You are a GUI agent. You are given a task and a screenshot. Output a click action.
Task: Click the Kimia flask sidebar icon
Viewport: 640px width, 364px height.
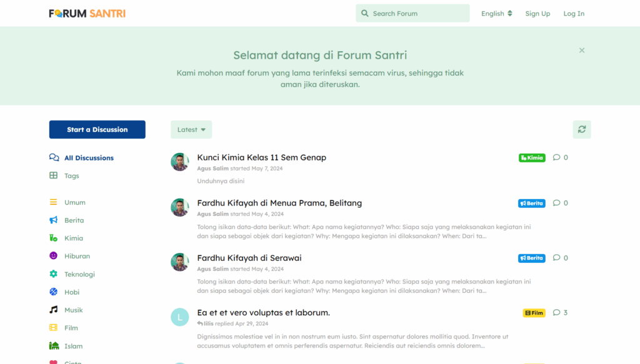click(54, 238)
